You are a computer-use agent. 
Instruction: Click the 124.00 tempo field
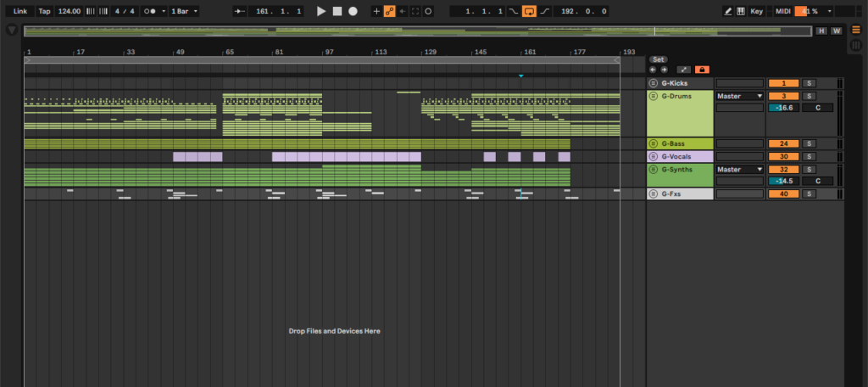coord(70,11)
